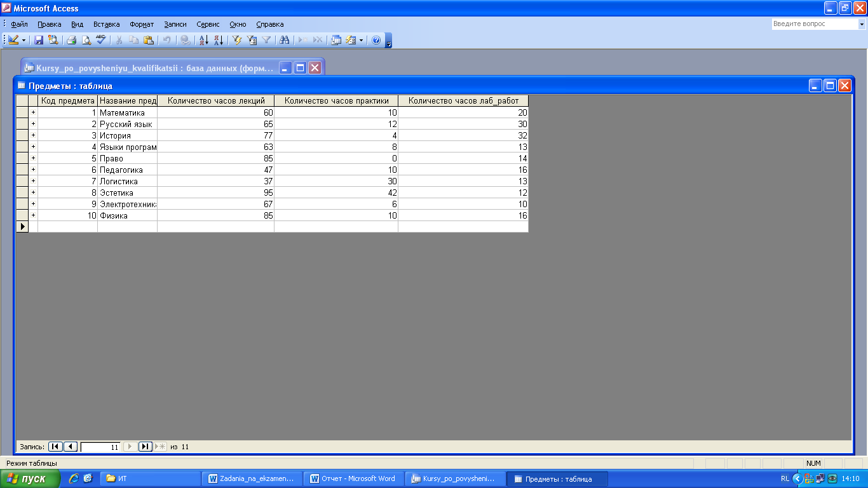Open Print Preview toolbar icon

pyautogui.click(x=86, y=40)
